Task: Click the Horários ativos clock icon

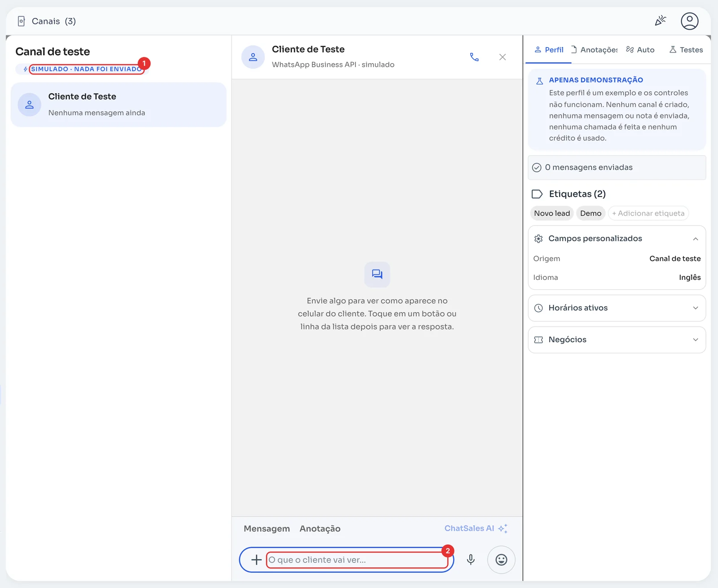Action: (x=538, y=308)
